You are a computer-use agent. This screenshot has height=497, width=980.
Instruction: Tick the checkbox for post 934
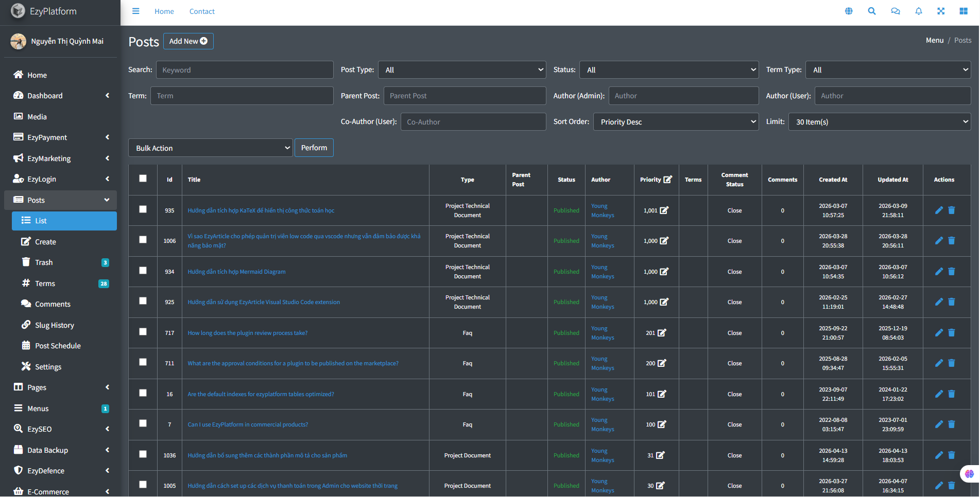tap(143, 271)
